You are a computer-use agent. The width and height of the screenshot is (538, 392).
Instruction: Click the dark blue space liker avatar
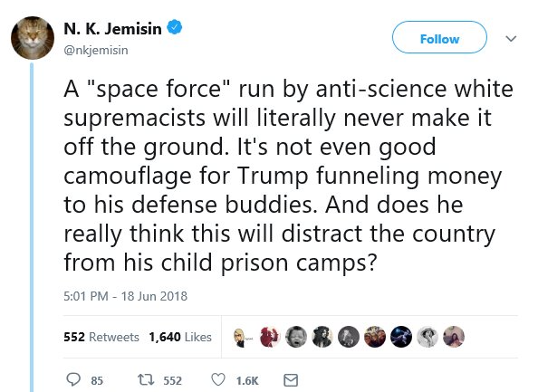tap(401, 337)
